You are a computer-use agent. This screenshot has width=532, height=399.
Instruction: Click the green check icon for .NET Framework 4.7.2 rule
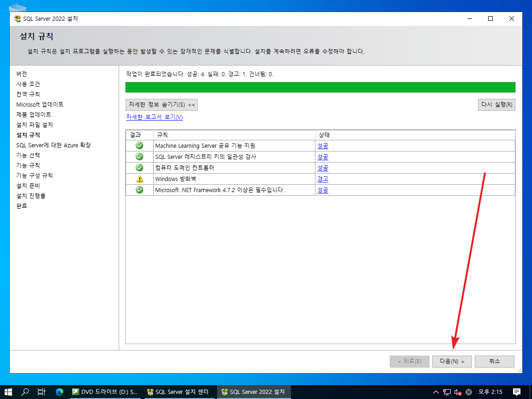(139, 190)
